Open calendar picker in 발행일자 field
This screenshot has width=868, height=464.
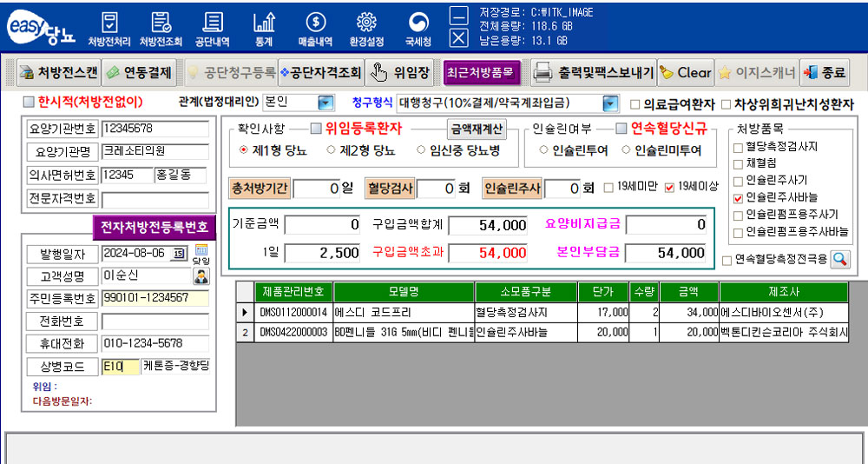click(x=180, y=254)
